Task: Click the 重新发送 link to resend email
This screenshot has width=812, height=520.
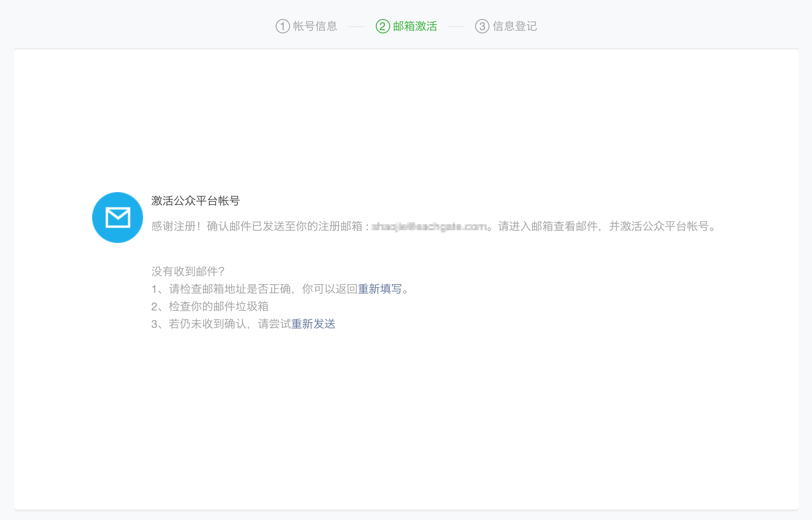Action: (x=313, y=324)
